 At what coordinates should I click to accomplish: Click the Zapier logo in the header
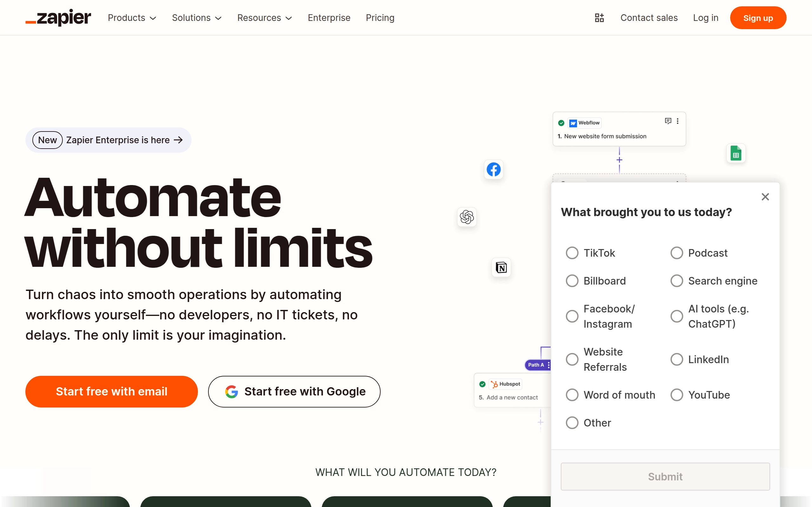click(x=58, y=17)
